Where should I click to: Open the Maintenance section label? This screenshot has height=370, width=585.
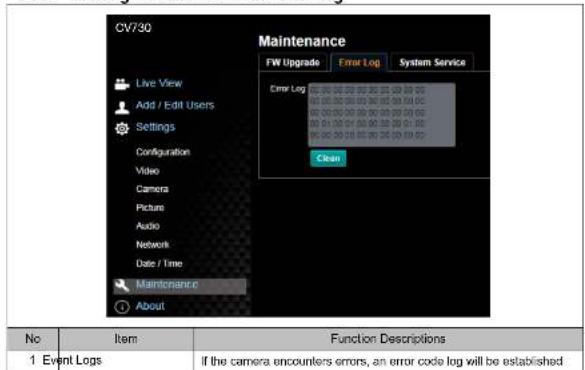coord(167,284)
